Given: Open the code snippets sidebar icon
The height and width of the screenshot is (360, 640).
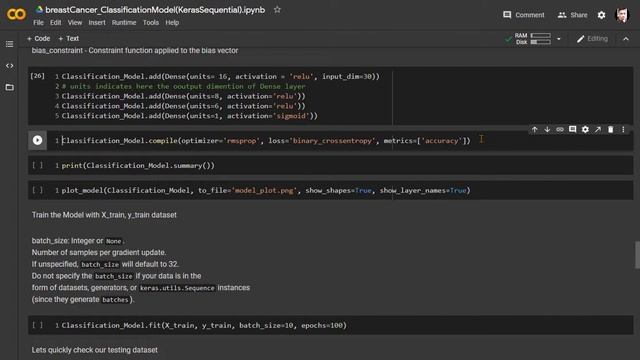Looking at the screenshot, I should 9,65.
